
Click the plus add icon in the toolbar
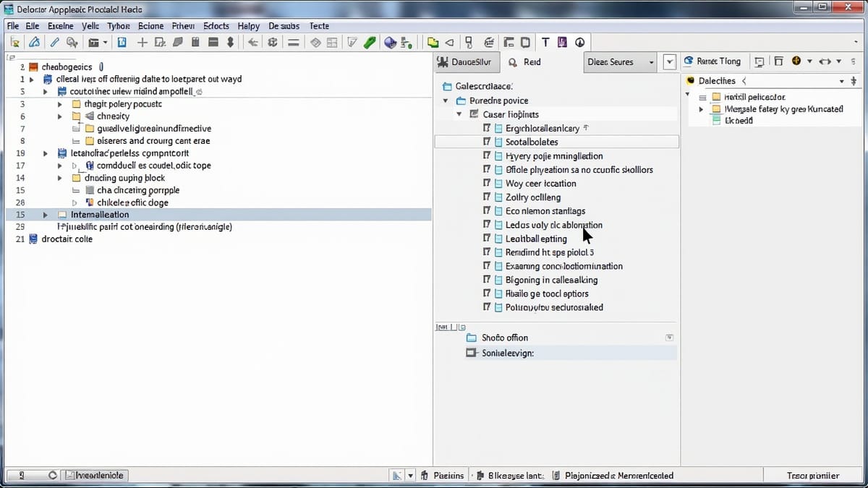(x=142, y=43)
